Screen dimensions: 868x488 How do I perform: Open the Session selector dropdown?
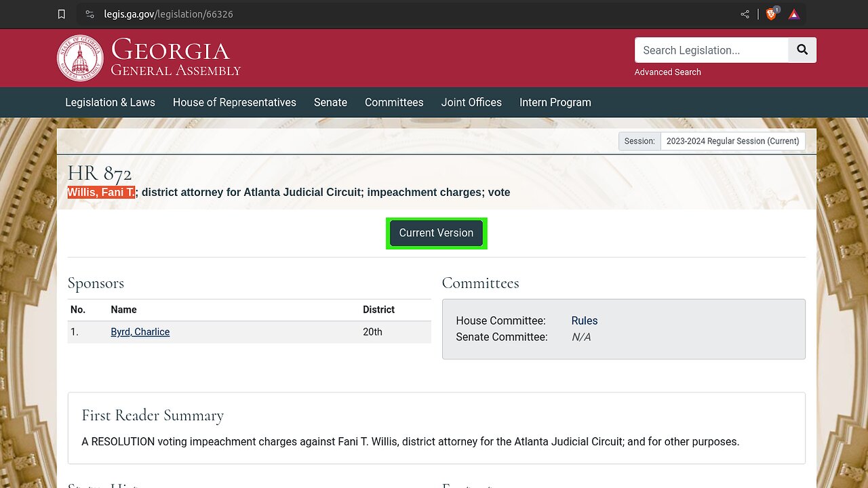pyautogui.click(x=732, y=141)
